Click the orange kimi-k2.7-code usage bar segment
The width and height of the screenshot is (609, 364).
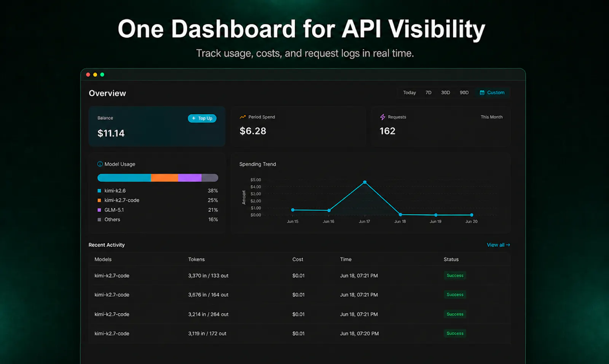(x=164, y=178)
